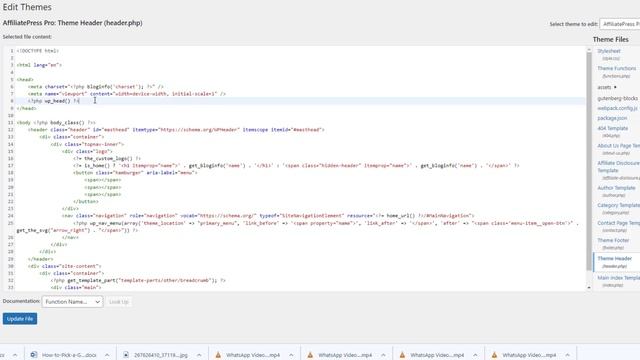Viewport: 640px width, 360px height.
Task: Click the code editor scrollbar up arrow
Action: (589, 50)
